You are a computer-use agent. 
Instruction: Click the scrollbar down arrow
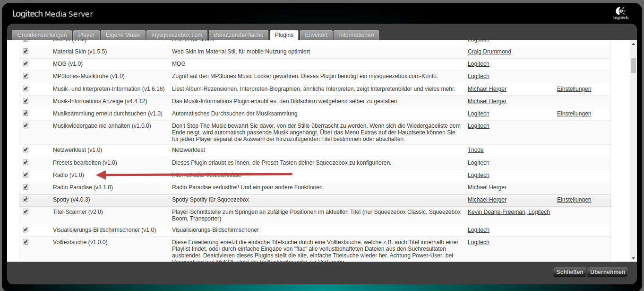(633, 258)
